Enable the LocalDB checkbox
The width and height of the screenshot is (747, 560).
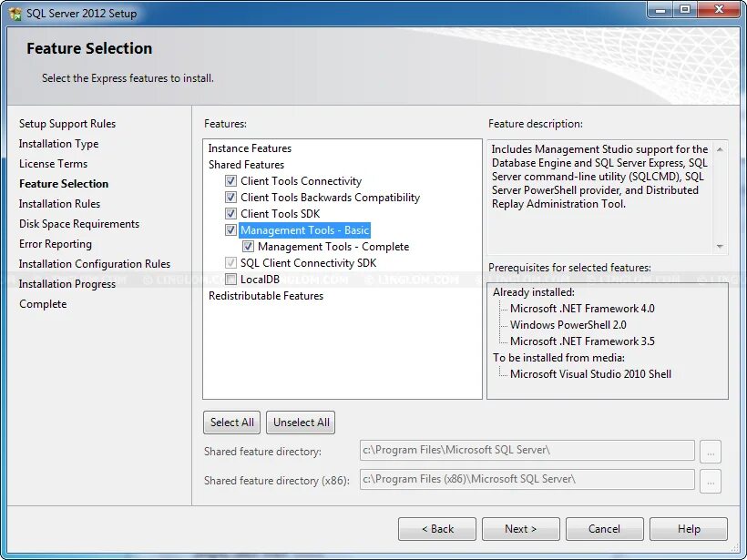[230, 279]
